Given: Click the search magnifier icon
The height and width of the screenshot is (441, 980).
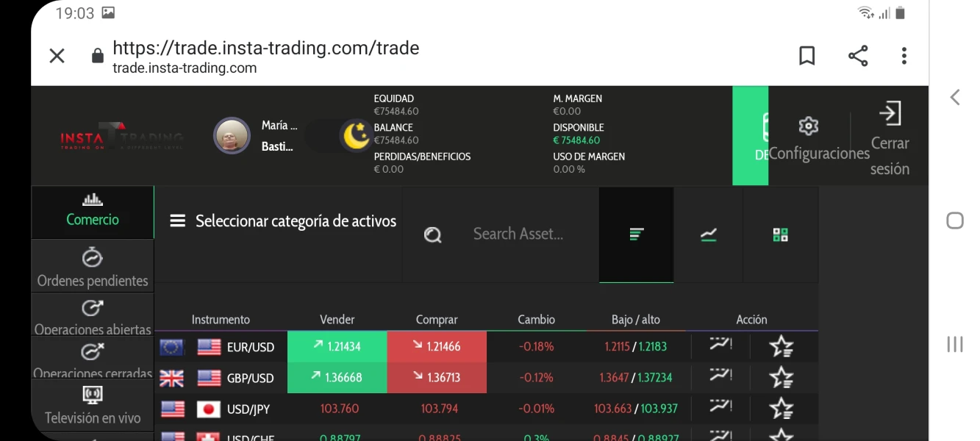Looking at the screenshot, I should click(433, 234).
